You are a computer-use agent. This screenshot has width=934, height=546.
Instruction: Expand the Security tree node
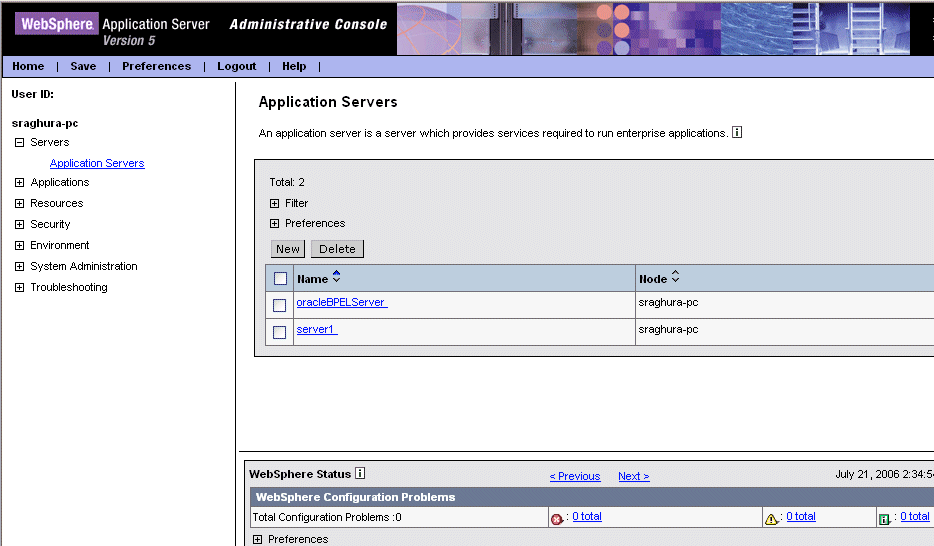pos(20,224)
